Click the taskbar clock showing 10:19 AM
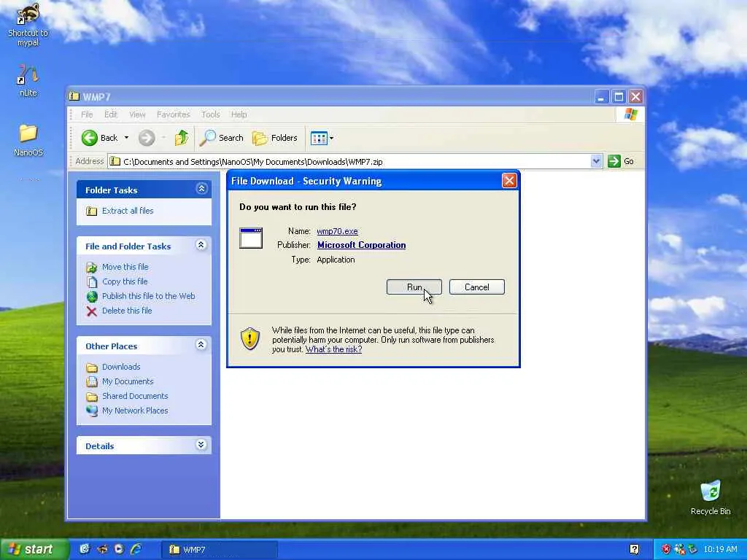 [720, 550]
